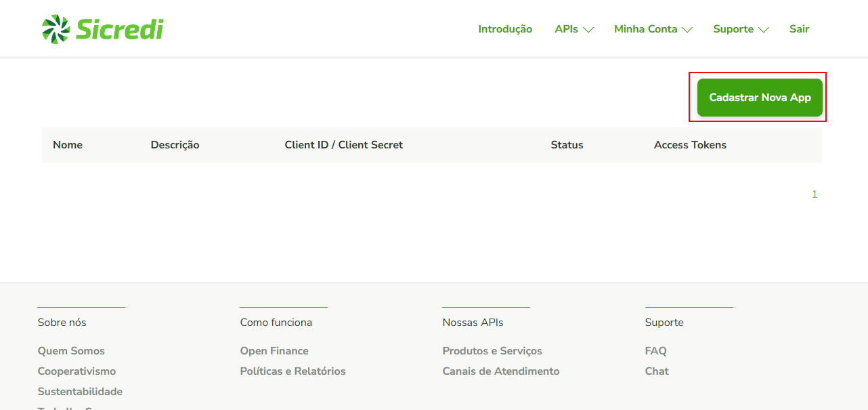
Task: Open Produtos e Serviços link
Action: coord(492,351)
